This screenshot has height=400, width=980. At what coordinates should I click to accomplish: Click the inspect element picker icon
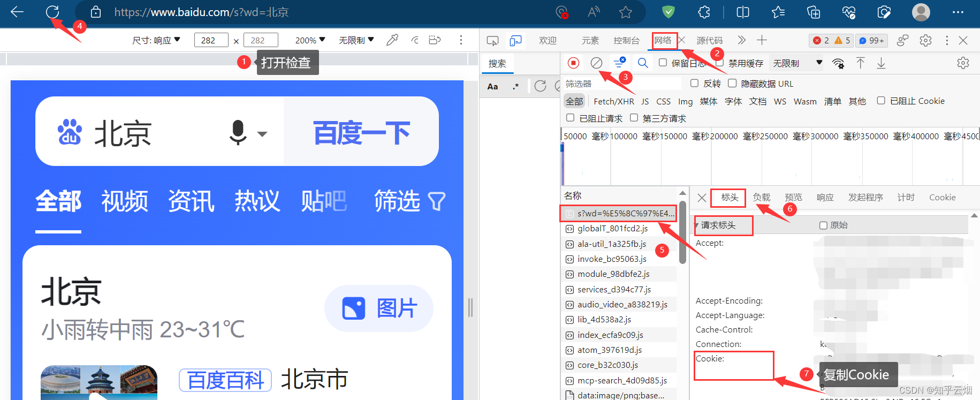(492, 41)
